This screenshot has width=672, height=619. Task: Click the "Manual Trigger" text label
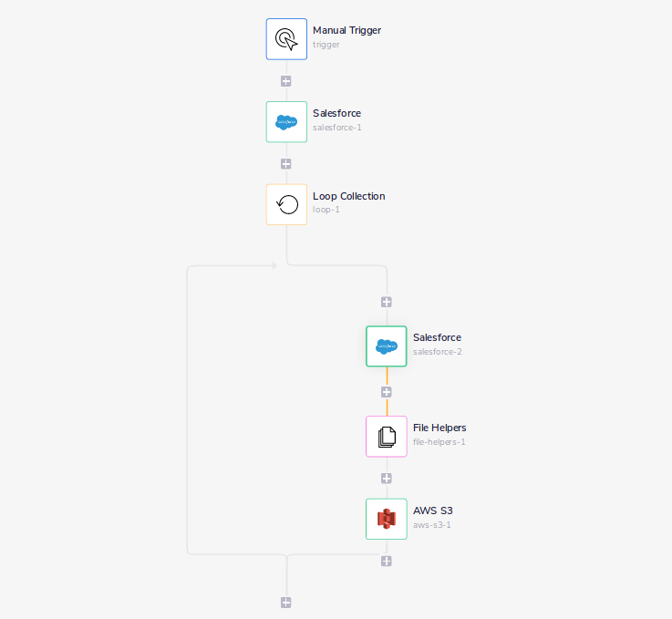[346, 31]
